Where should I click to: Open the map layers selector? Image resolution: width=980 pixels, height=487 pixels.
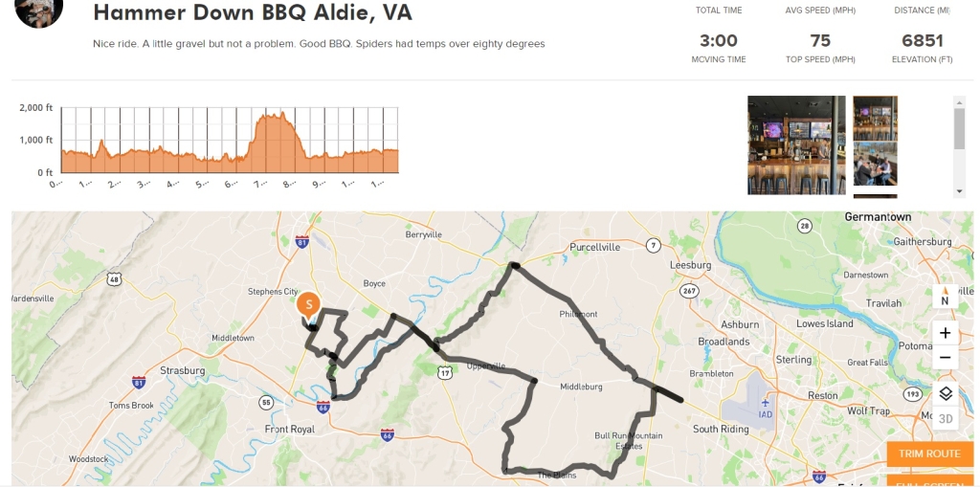pyautogui.click(x=945, y=393)
